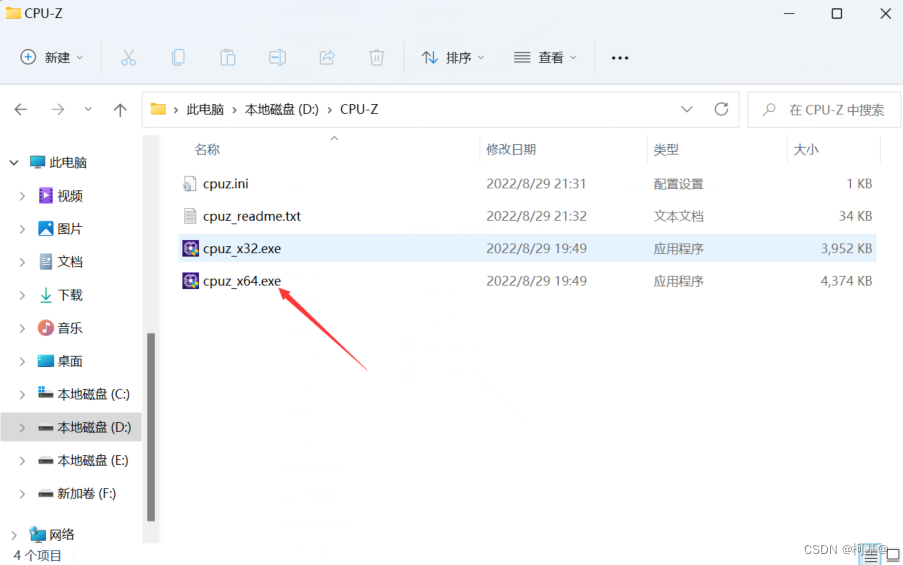Sort by 类型 column header

coord(666,150)
